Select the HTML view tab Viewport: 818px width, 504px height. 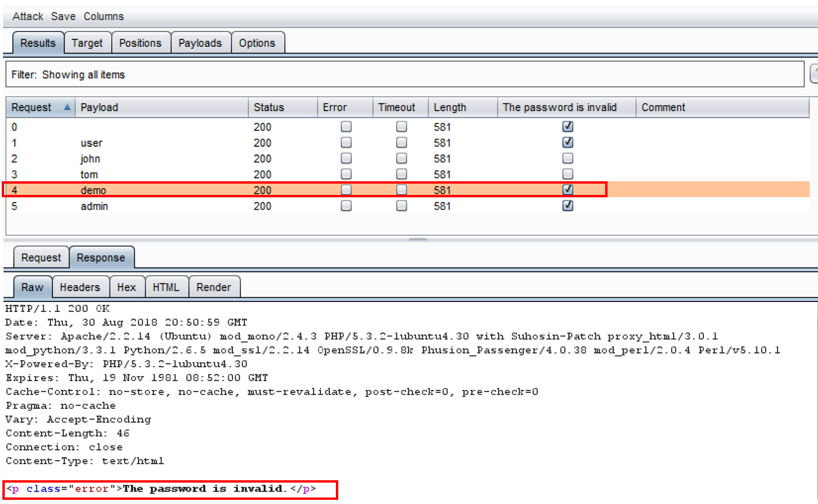pyautogui.click(x=166, y=287)
